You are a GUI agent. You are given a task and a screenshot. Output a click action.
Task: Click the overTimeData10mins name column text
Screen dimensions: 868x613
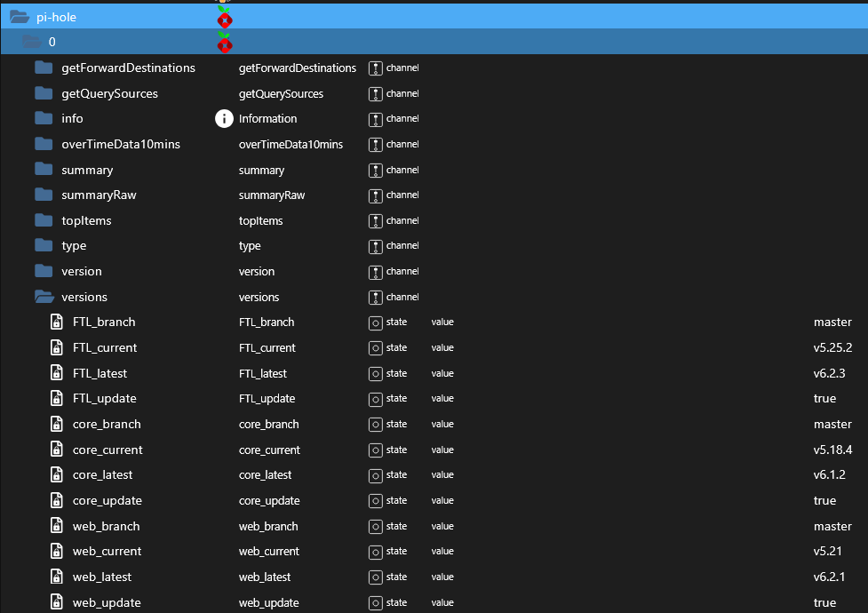(291, 144)
